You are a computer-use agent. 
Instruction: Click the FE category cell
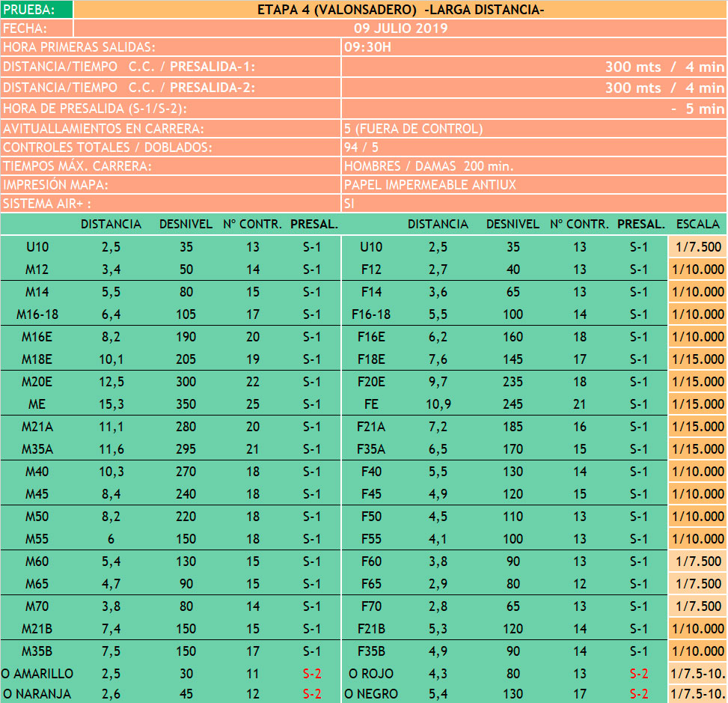click(371, 404)
